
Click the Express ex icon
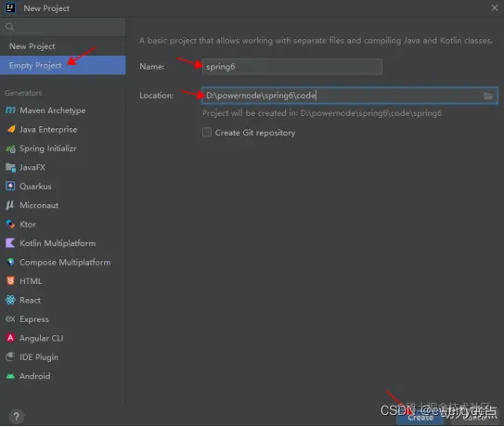(10, 319)
